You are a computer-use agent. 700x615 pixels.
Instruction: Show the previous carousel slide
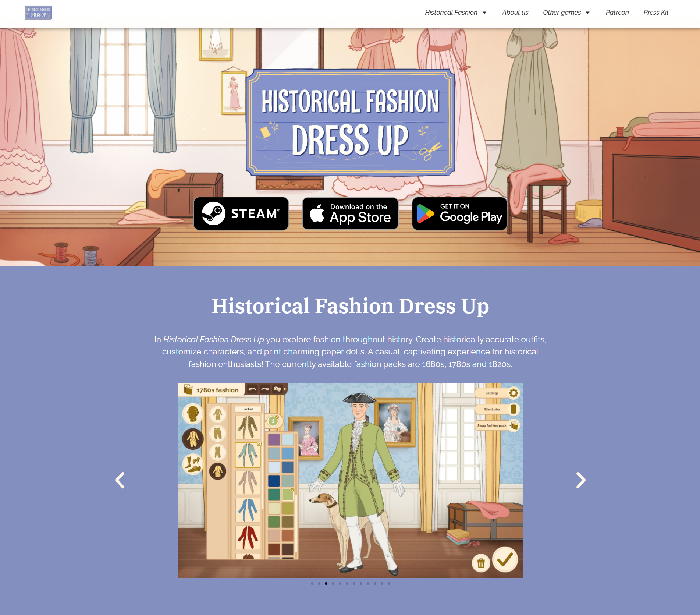pos(120,480)
